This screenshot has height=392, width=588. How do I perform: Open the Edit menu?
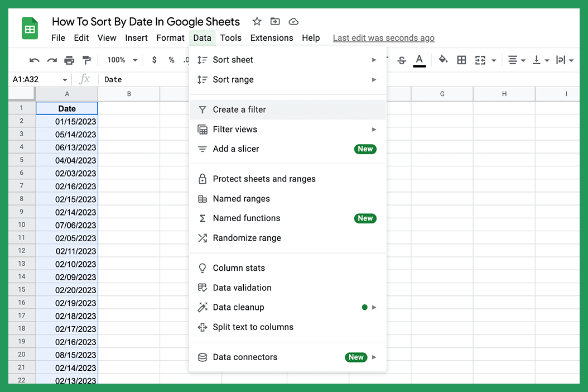(x=81, y=38)
